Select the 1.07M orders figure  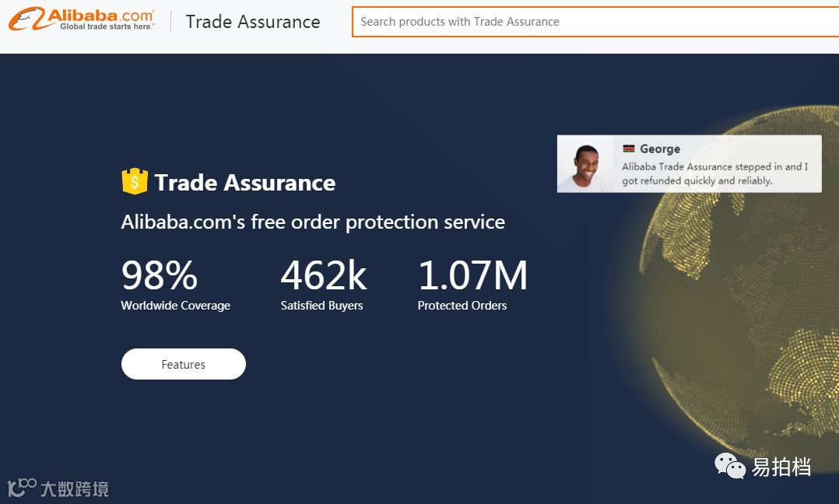pyautogui.click(x=472, y=275)
